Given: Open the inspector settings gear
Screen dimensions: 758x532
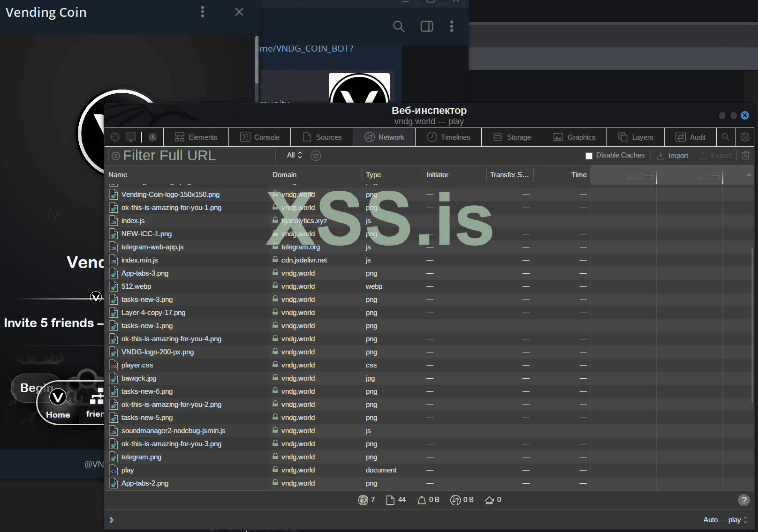Looking at the screenshot, I should click(745, 137).
